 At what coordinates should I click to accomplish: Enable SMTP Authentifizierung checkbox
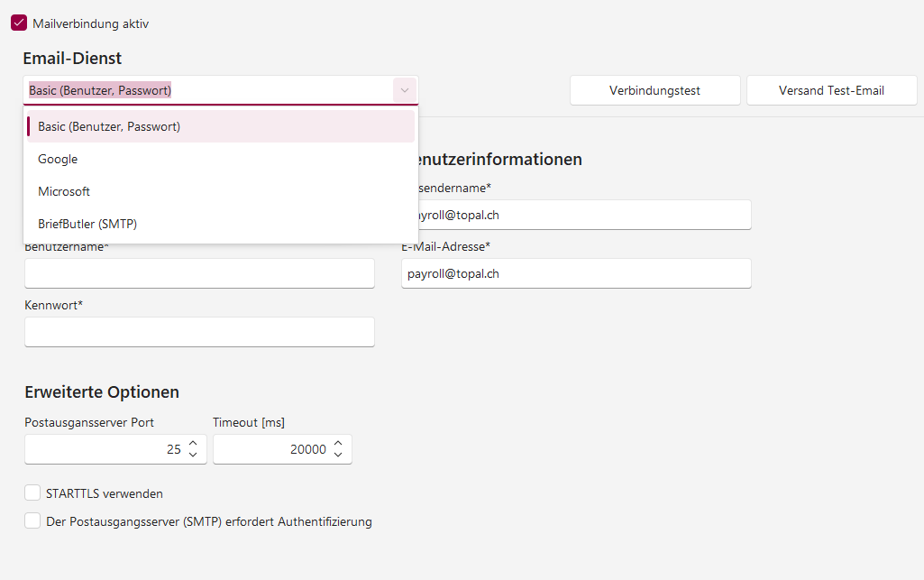(x=32, y=521)
